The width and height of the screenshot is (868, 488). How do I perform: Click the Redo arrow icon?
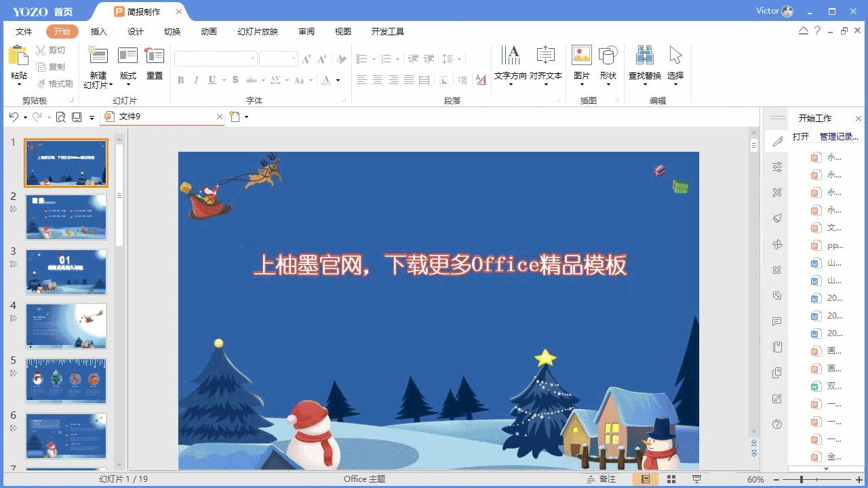coord(37,117)
